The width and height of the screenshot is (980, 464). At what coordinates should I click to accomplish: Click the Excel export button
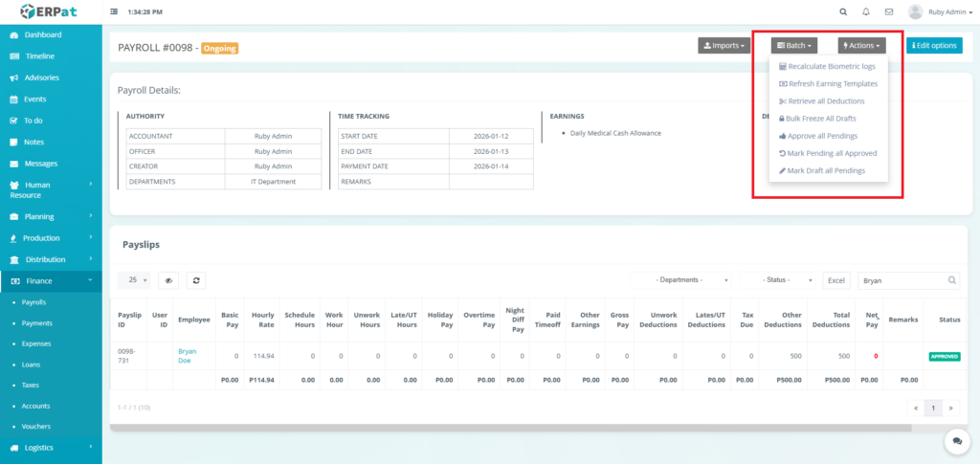836,280
